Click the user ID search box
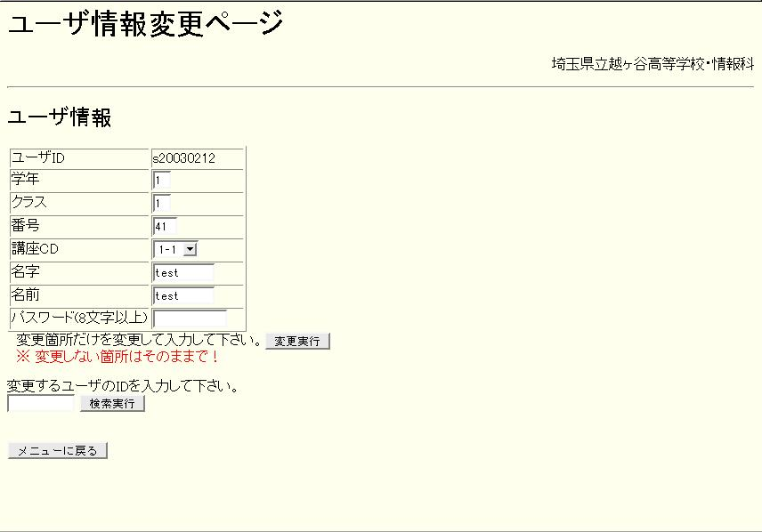The width and height of the screenshot is (762, 532). tap(41, 404)
